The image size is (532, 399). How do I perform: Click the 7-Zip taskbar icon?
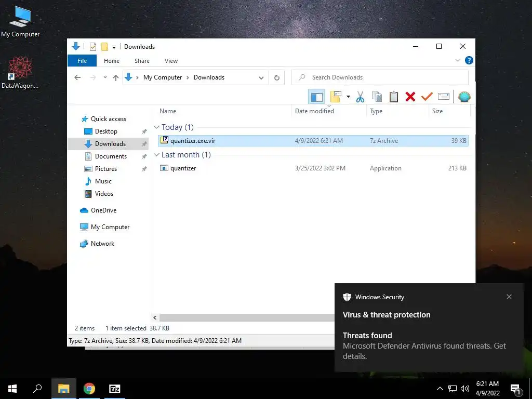coord(115,389)
